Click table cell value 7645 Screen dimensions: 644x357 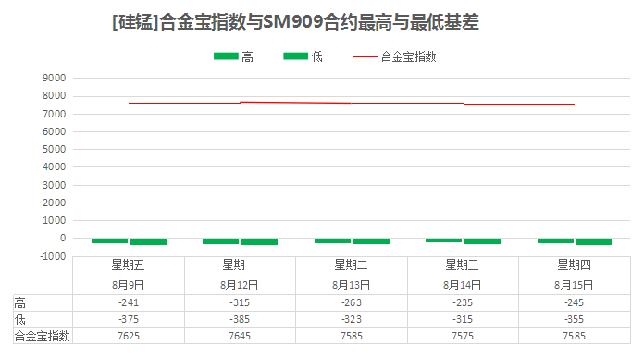240,336
